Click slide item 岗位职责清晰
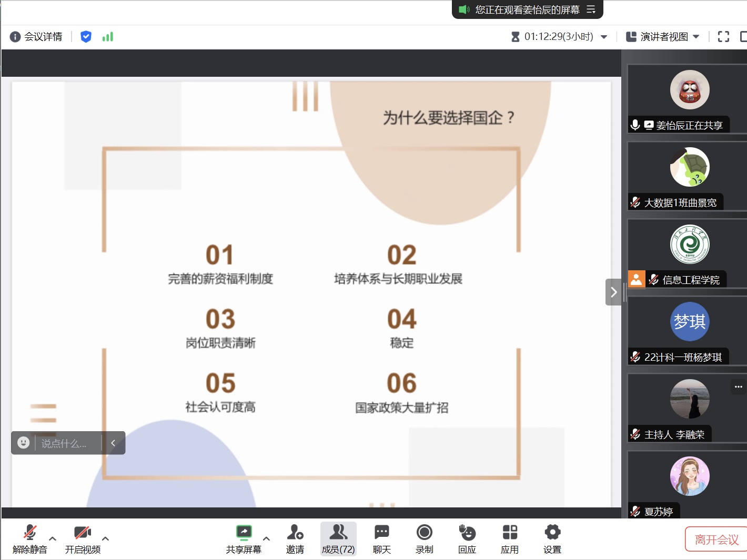 (220, 343)
